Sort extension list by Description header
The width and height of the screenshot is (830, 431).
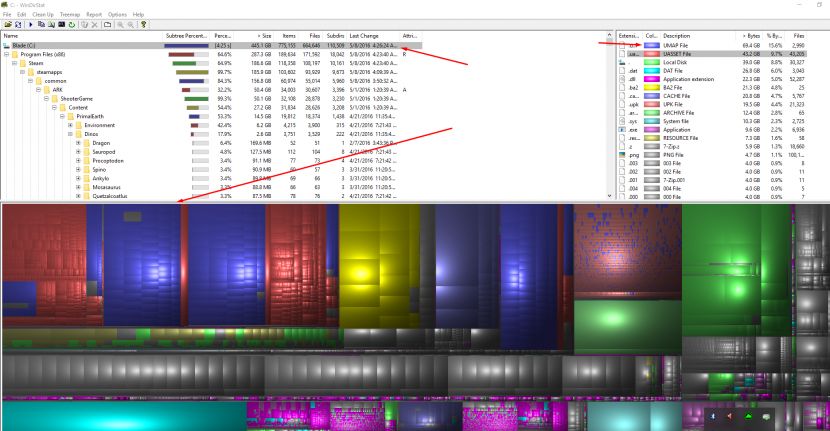tap(698, 36)
